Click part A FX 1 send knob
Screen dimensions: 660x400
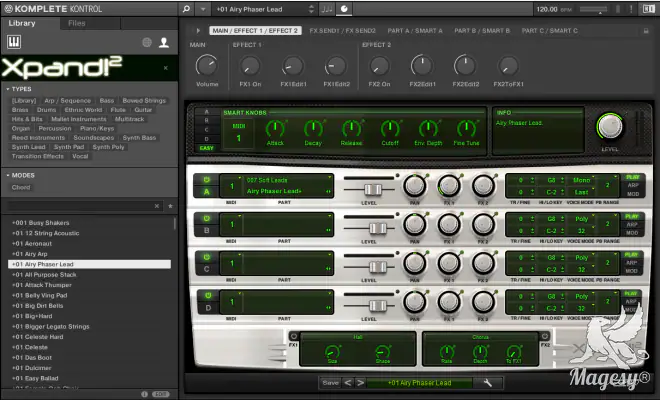[449, 186]
